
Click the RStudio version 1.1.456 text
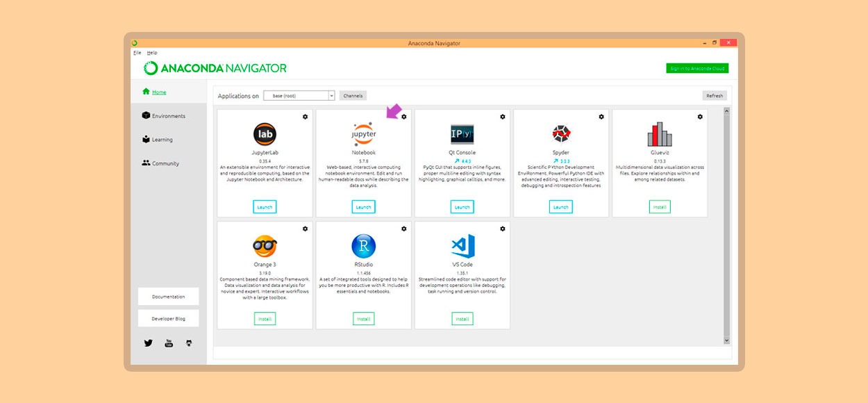click(364, 273)
